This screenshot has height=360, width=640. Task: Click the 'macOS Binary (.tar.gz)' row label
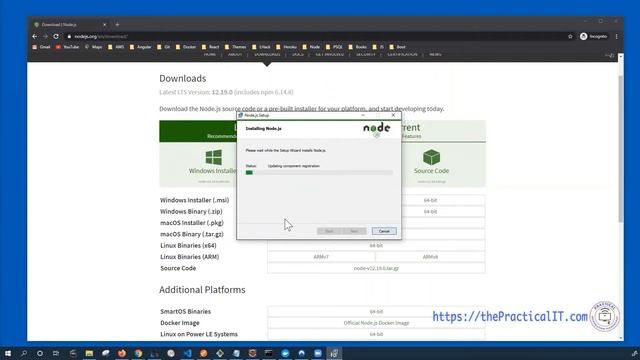pos(192,234)
